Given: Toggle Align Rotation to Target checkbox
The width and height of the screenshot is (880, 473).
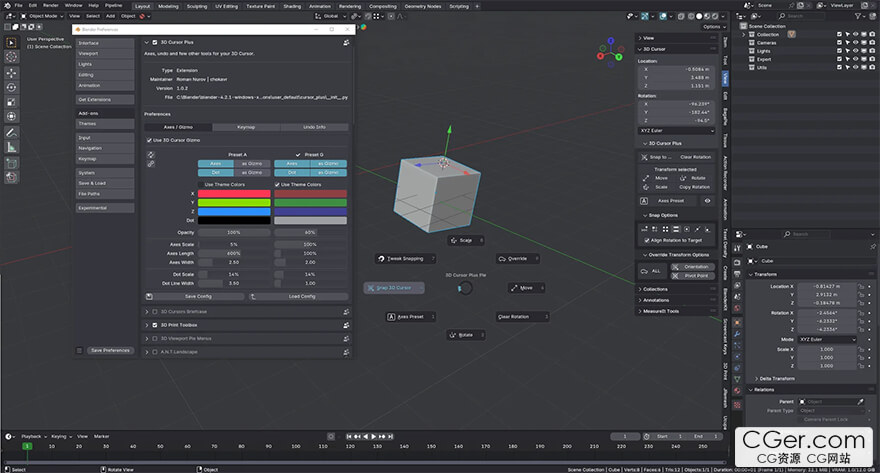Looking at the screenshot, I should [x=647, y=240].
